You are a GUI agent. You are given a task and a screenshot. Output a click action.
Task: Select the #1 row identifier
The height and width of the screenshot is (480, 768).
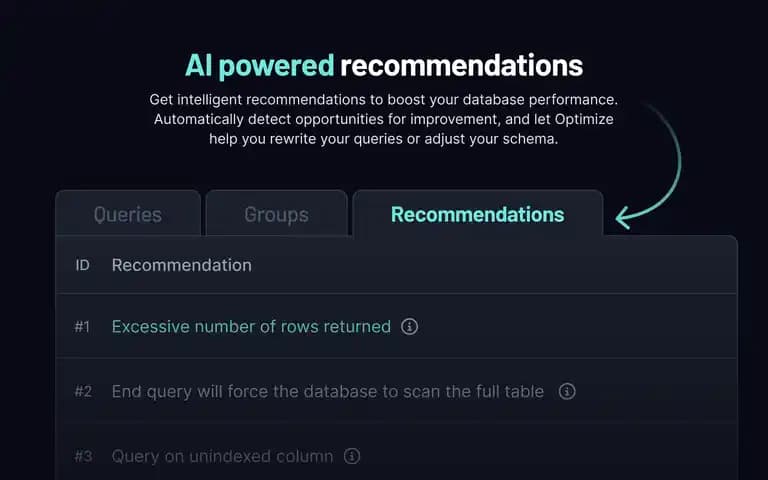click(x=82, y=326)
